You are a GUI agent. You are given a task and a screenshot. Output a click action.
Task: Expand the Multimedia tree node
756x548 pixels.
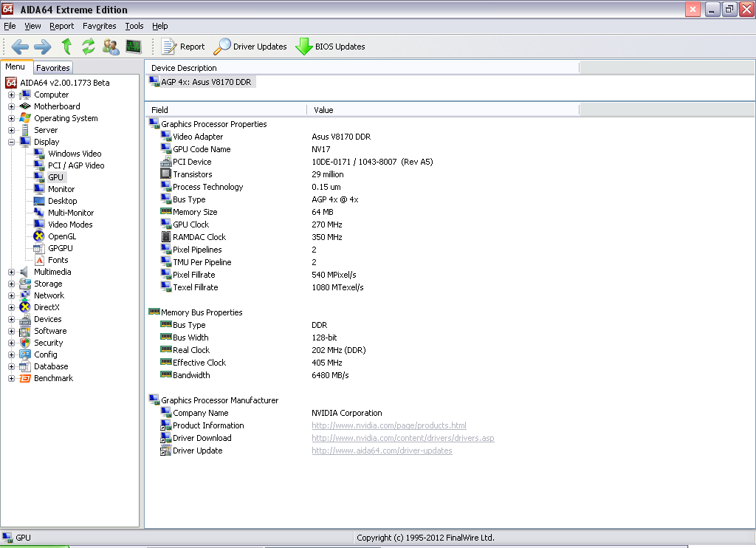click(x=12, y=272)
